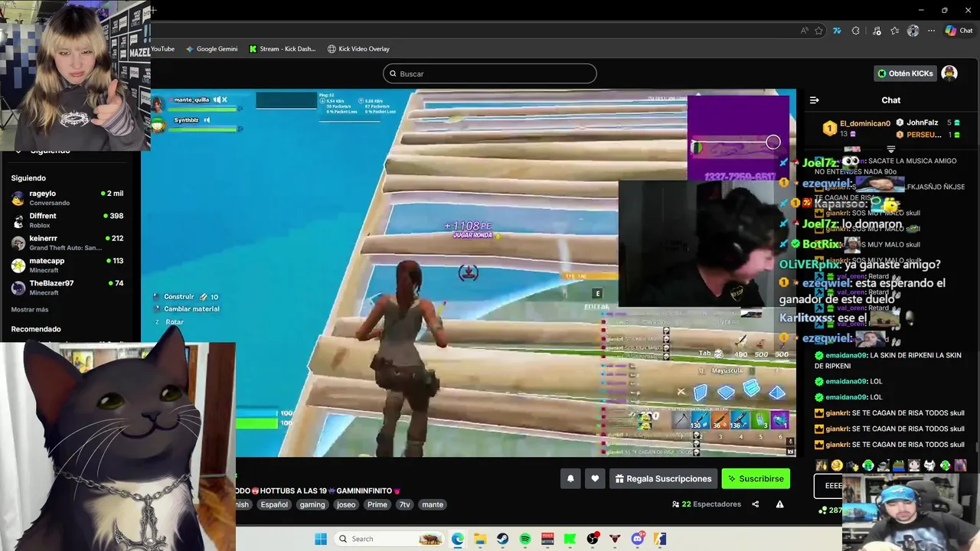The height and width of the screenshot is (551, 980).
Task: Click the OBS Studio taskbar icon
Action: tap(593, 539)
